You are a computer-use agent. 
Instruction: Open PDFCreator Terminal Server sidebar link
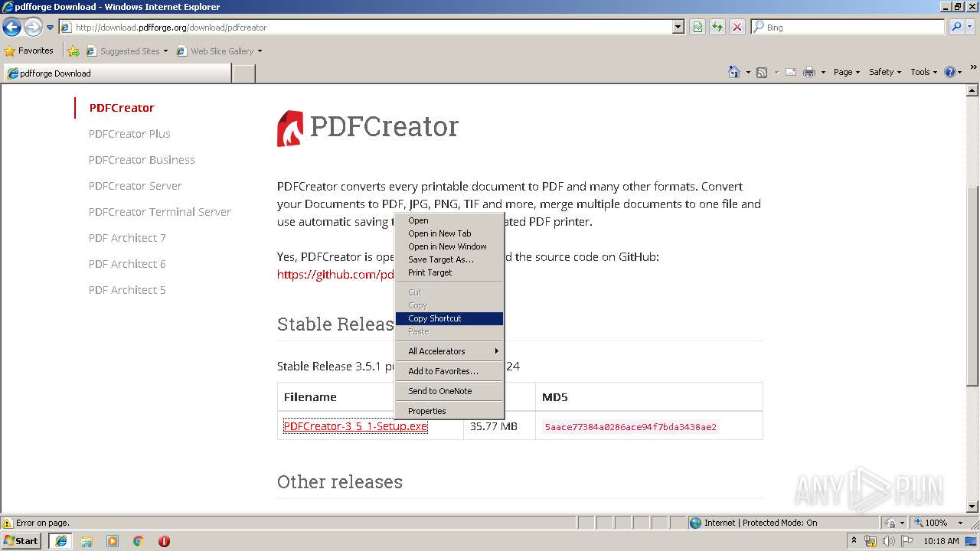(159, 212)
